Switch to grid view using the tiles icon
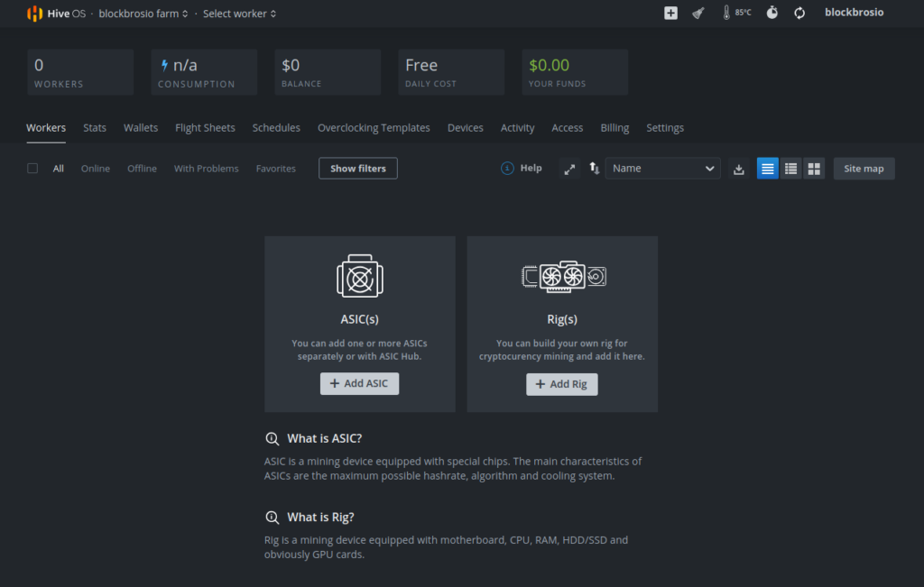 click(x=813, y=168)
